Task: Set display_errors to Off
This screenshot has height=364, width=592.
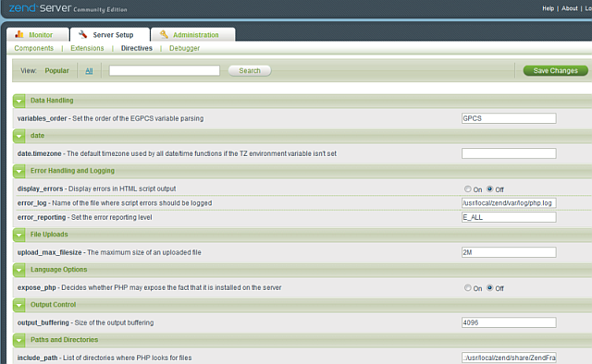Action: point(489,189)
